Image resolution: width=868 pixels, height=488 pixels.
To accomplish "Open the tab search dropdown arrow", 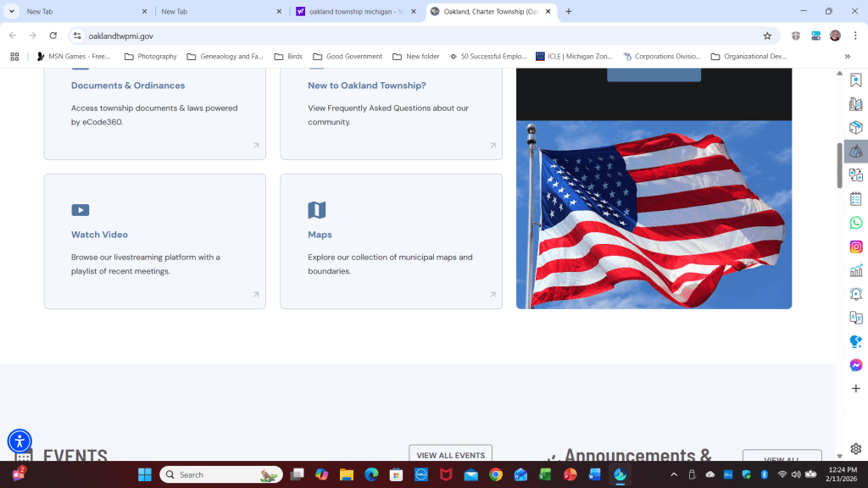I will tap(12, 12).
